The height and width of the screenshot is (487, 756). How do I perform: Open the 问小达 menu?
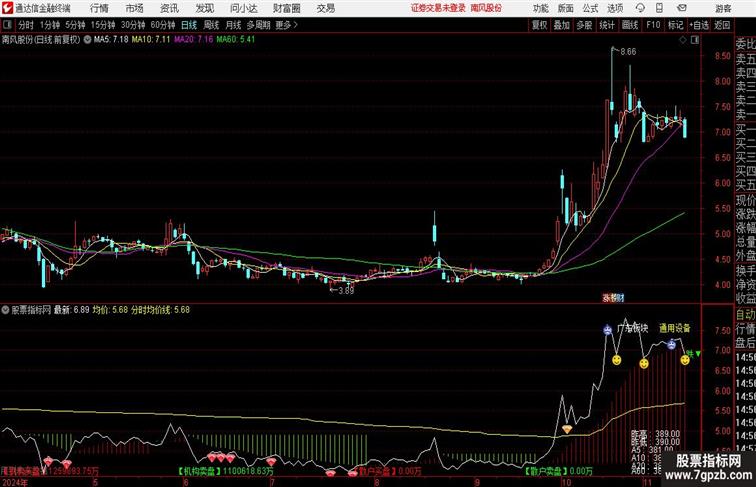(x=243, y=9)
